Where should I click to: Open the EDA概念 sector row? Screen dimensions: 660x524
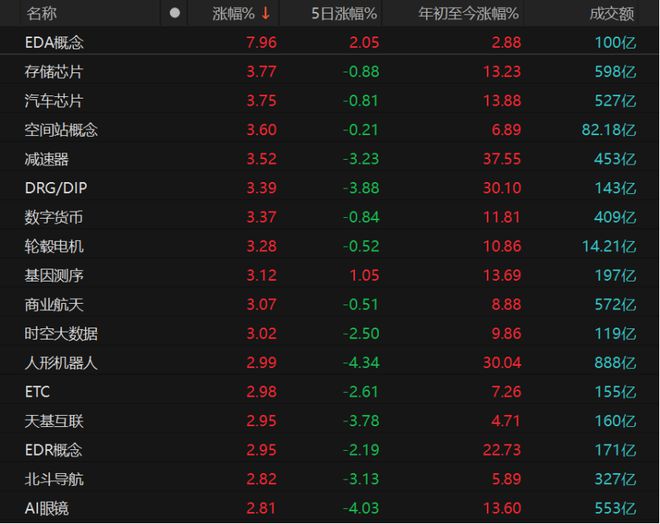[x=54, y=43]
